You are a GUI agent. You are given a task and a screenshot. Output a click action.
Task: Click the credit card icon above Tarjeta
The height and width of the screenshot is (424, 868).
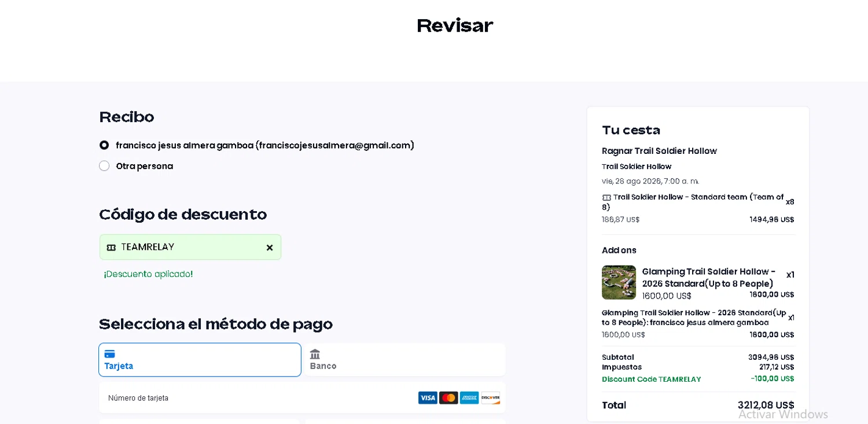[109, 354]
